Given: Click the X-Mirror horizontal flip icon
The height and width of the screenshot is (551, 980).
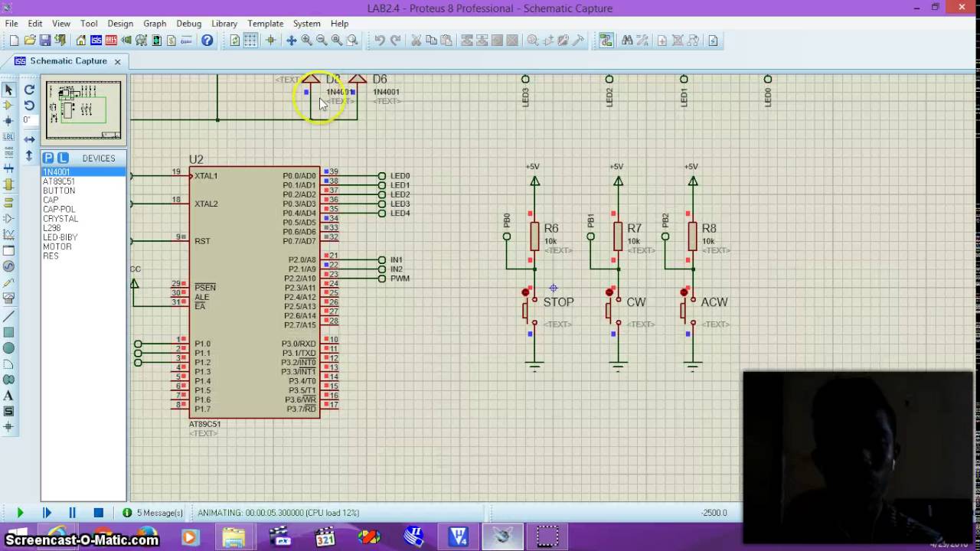Looking at the screenshot, I should (29, 139).
